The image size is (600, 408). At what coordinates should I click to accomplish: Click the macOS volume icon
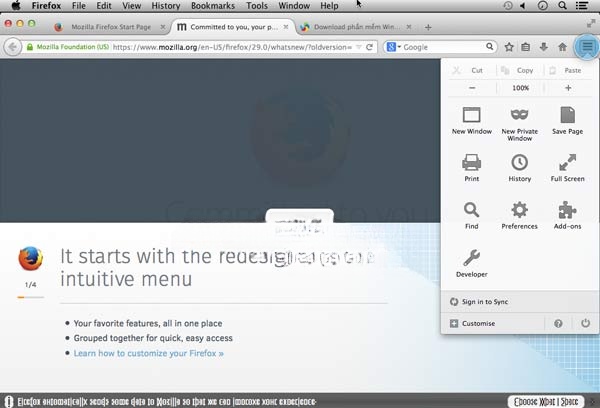point(523,5)
